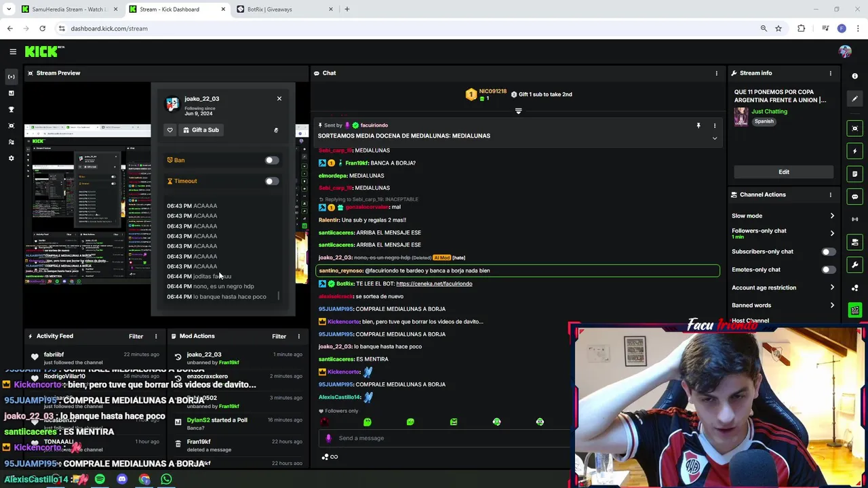The width and height of the screenshot is (868, 488).
Task: Open the Channel Actions panel options menu
Action: [x=830, y=195]
